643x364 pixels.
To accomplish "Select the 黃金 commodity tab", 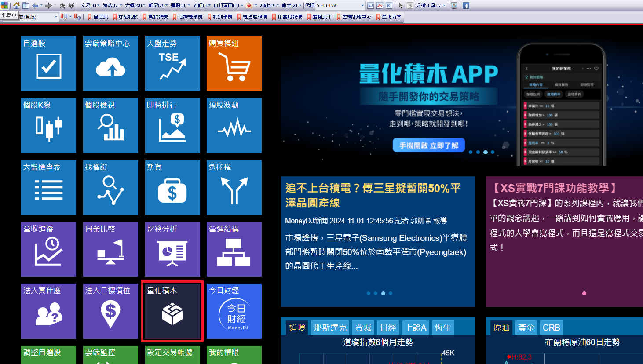I will click(x=526, y=328).
